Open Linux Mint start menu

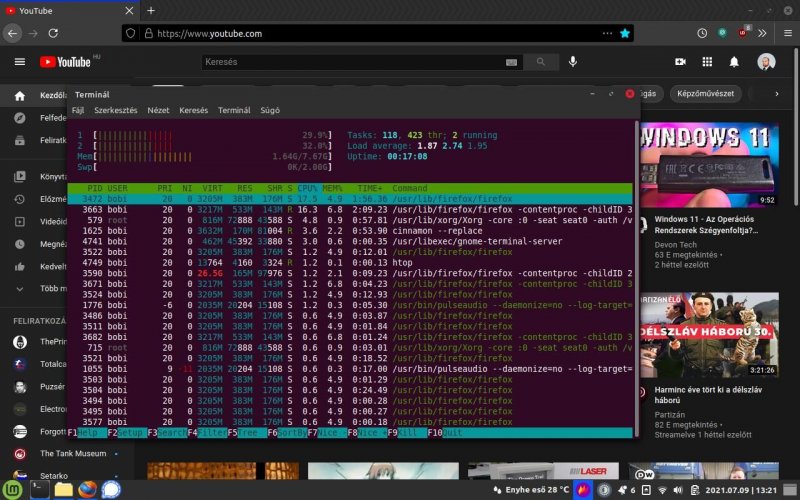[12, 490]
